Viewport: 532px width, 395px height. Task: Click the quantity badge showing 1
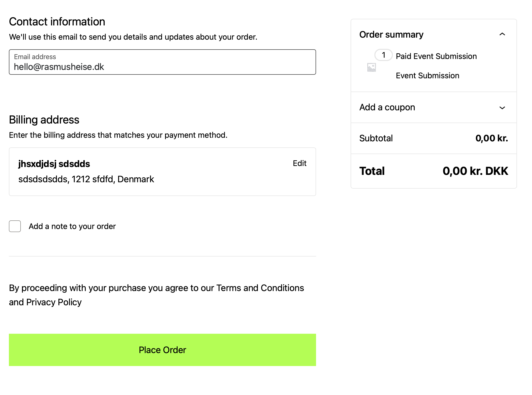383,55
